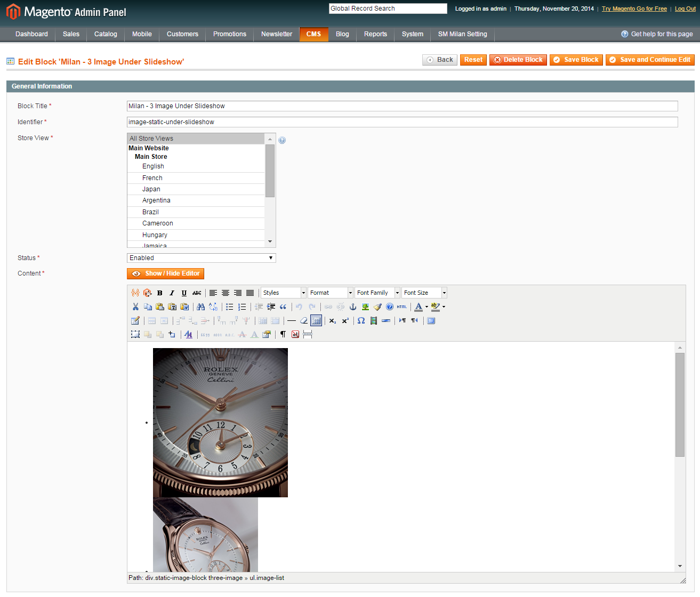Insert unordered bullet list
The image size is (700, 597).
[x=230, y=306]
